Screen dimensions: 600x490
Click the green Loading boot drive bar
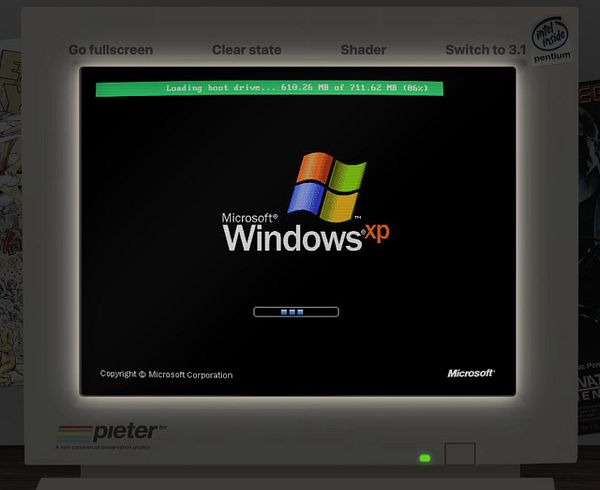269,89
